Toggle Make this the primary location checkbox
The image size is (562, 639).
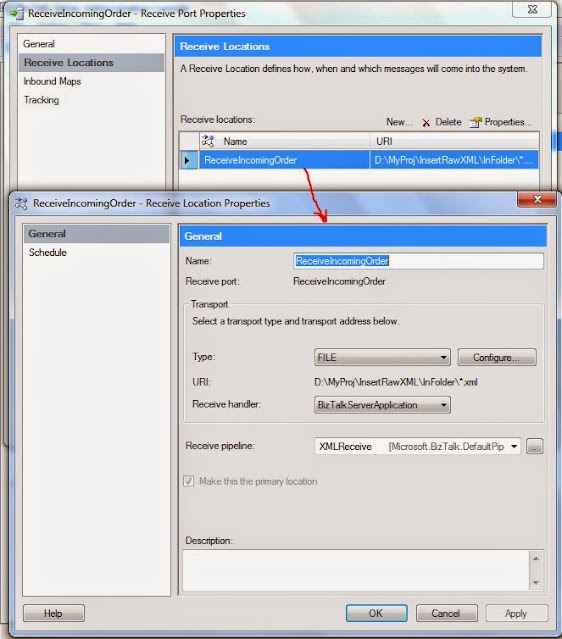click(x=189, y=481)
